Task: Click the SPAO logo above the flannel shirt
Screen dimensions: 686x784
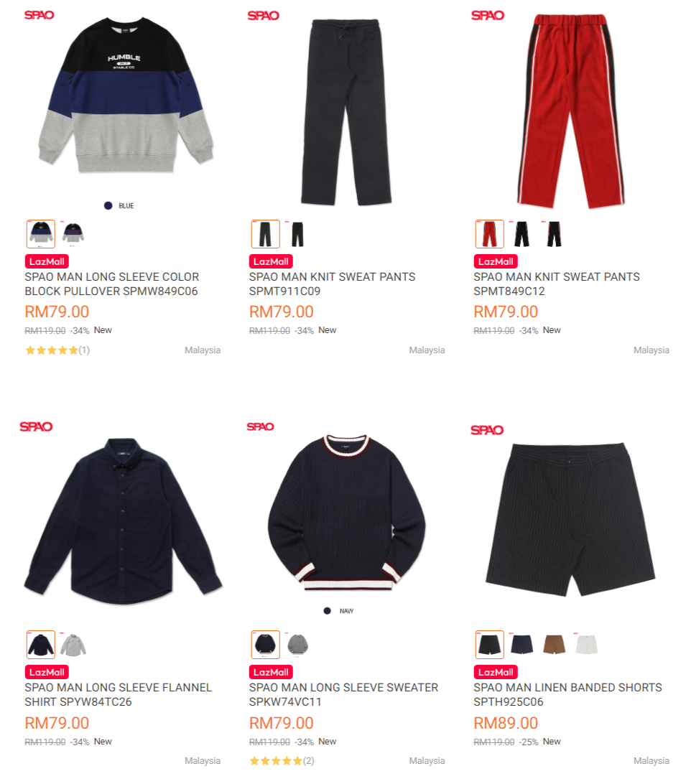Action: coord(36,426)
